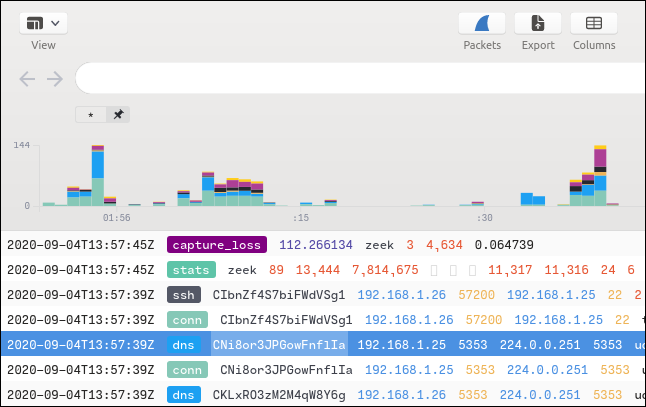Click value 112.266134 in capture_loss row
Image resolution: width=646 pixels, height=407 pixels.
click(x=316, y=245)
